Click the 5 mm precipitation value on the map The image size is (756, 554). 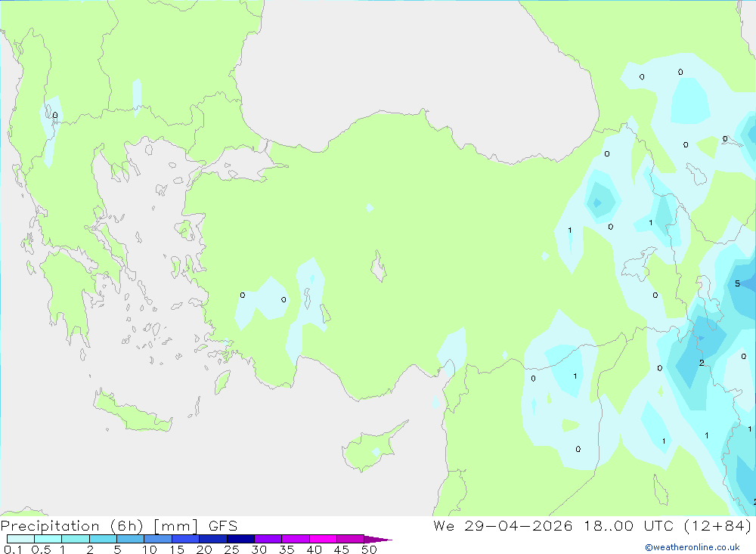737,283
